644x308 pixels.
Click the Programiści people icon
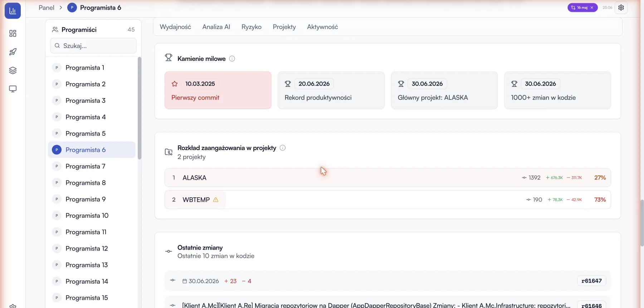55,29
